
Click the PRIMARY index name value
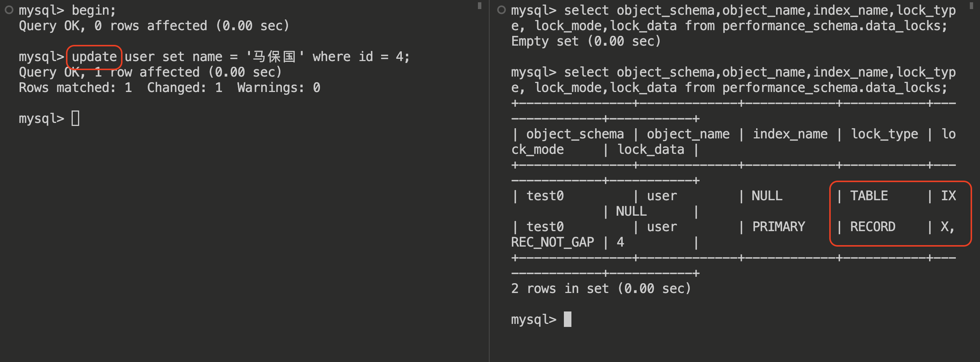tap(778, 227)
